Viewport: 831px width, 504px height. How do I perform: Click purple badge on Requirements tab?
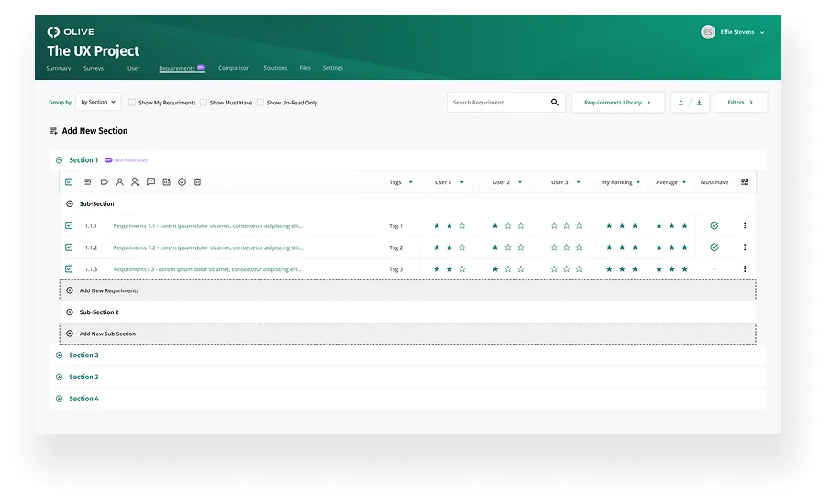click(201, 67)
